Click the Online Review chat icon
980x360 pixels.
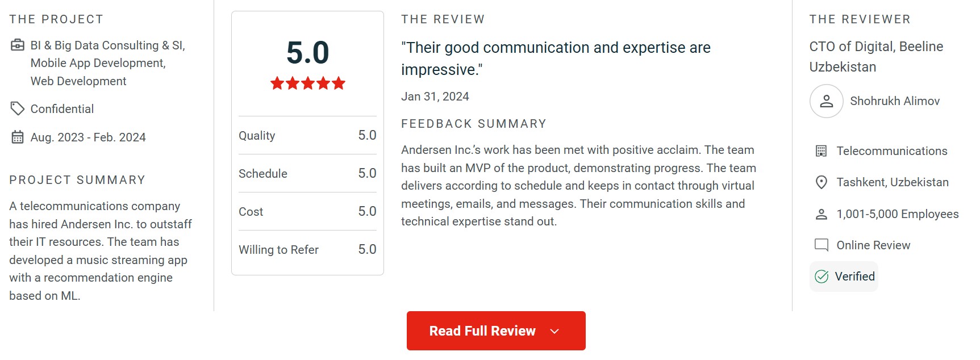821,245
